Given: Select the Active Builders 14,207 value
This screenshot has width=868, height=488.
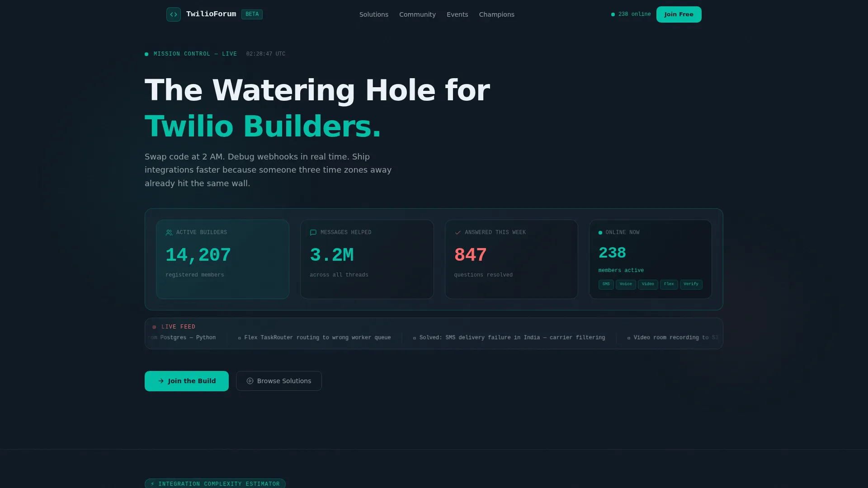Looking at the screenshot, I should coord(198,255).
